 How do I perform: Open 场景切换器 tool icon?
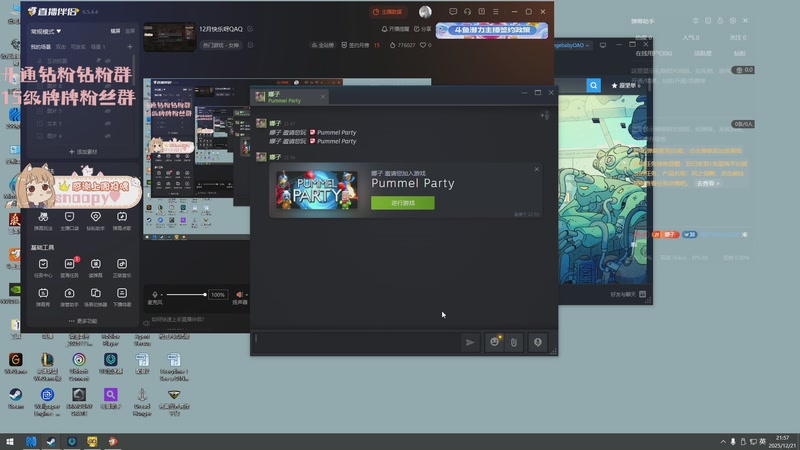click(x=95, y=297)
